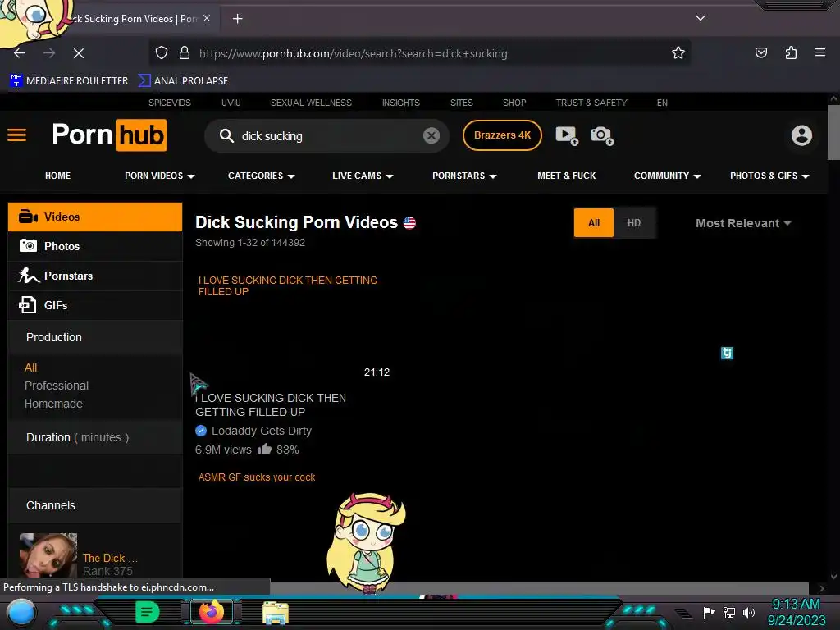Open the INSIGHTS link
The image size is (840, 630).
click(400, 103)
